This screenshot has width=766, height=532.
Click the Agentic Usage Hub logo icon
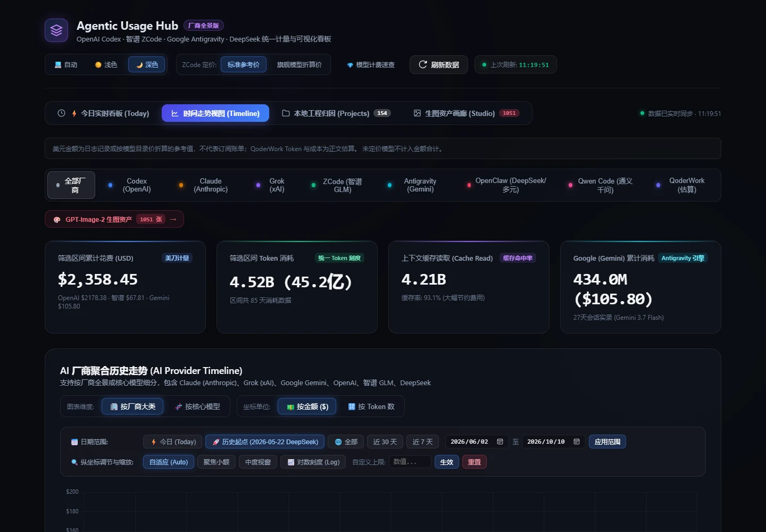pyautogui.click(x=56, y=30)
